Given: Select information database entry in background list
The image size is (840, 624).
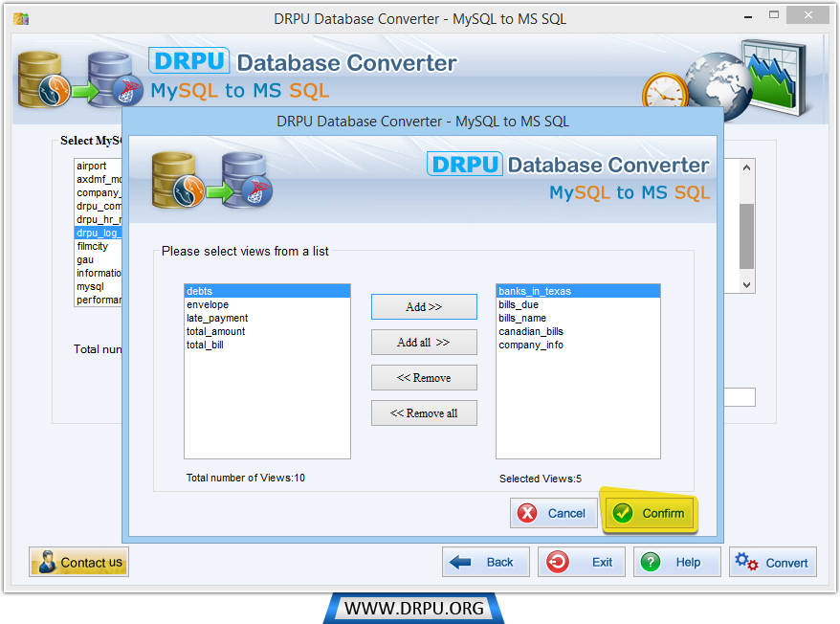Looking at the screenshot, I should pos(99,273).
